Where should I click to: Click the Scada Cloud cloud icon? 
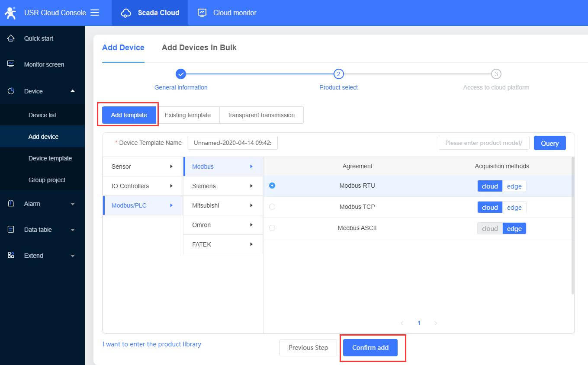126,13
